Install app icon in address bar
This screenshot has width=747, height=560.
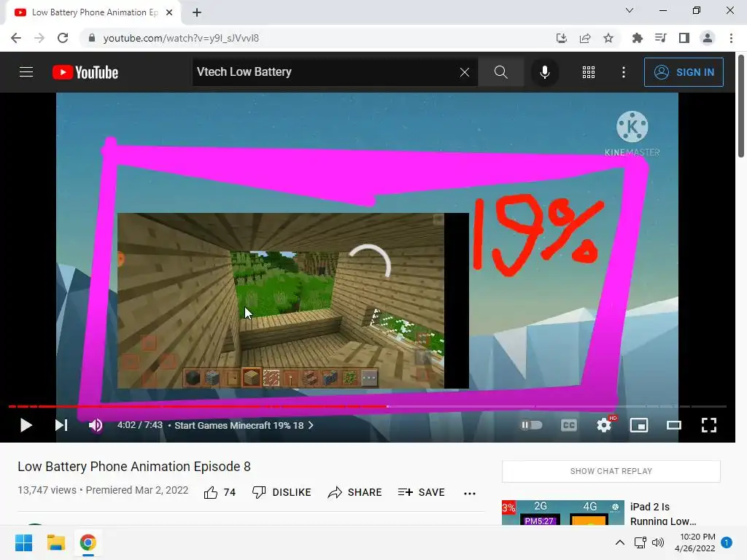562,38
